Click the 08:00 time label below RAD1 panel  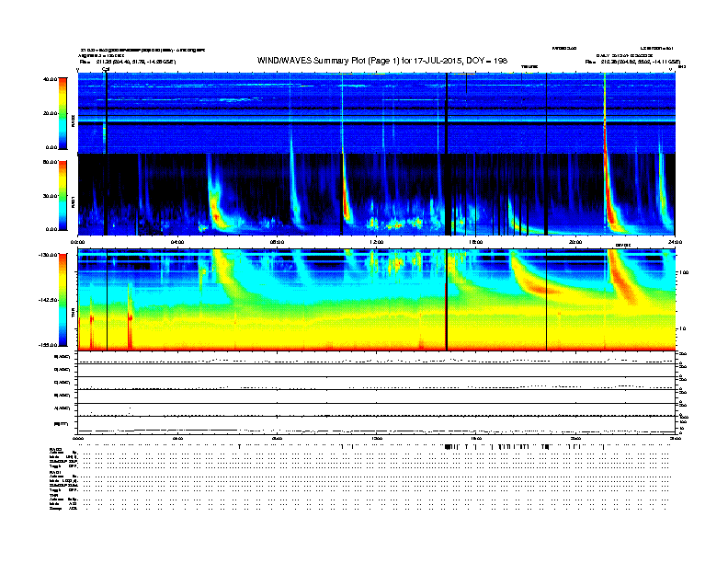(277, 243)
